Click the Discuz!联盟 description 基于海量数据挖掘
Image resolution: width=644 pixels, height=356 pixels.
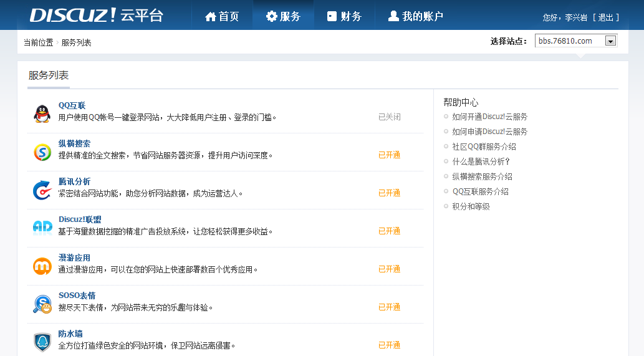165,231
